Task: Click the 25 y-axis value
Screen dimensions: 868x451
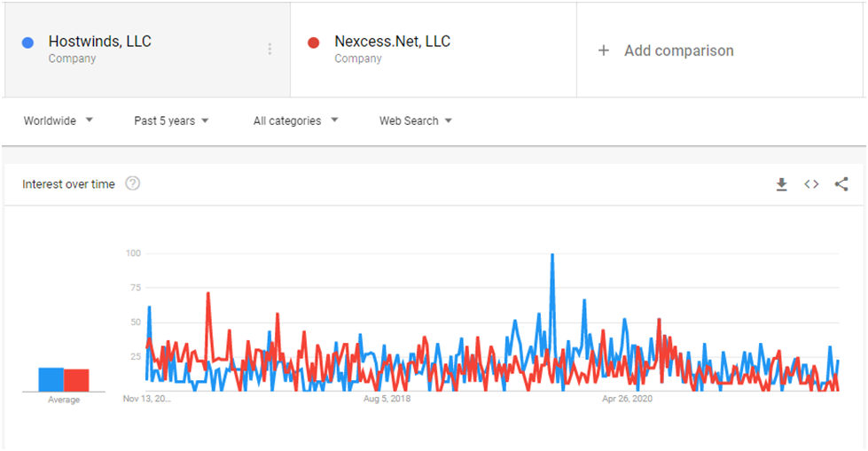Action: click(x=136, y=356)
